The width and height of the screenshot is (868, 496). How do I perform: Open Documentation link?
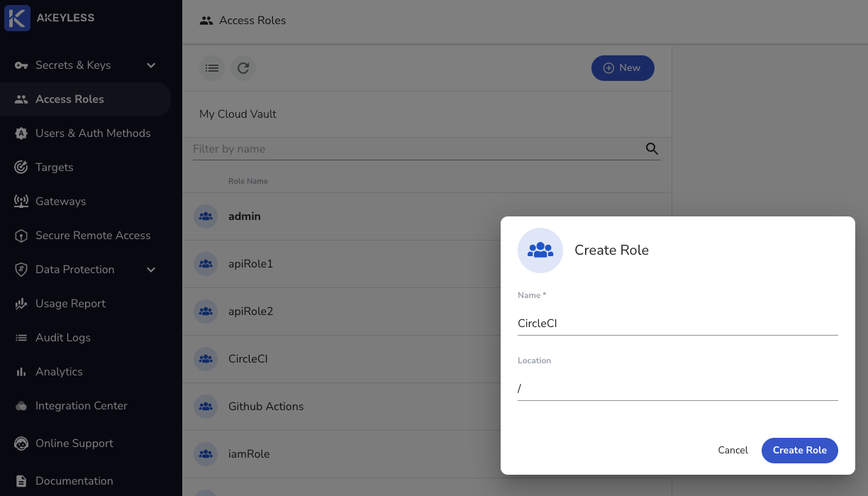pyautogui.click(x=85, y=481)
